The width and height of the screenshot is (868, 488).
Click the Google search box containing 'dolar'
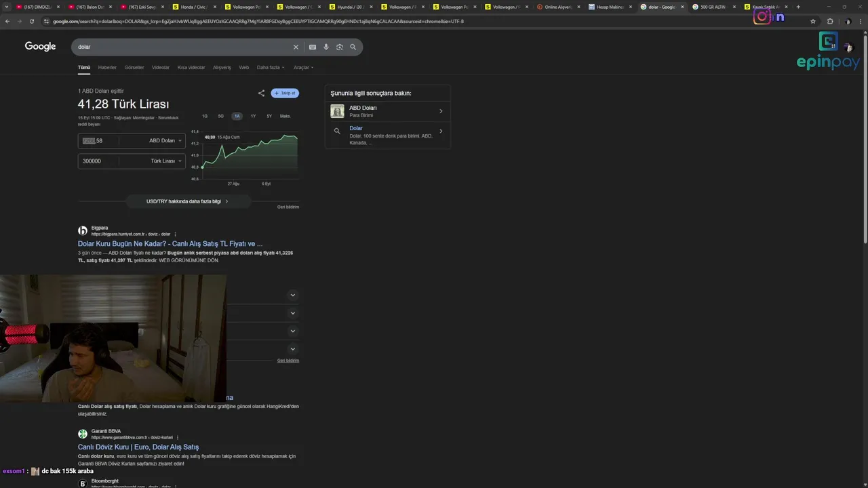pos(183,47)
